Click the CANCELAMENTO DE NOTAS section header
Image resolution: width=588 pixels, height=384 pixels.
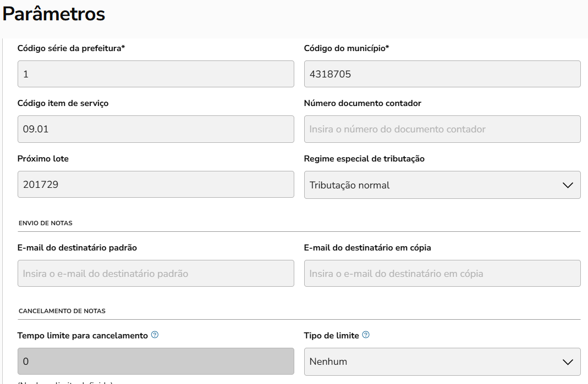[62, 311]
